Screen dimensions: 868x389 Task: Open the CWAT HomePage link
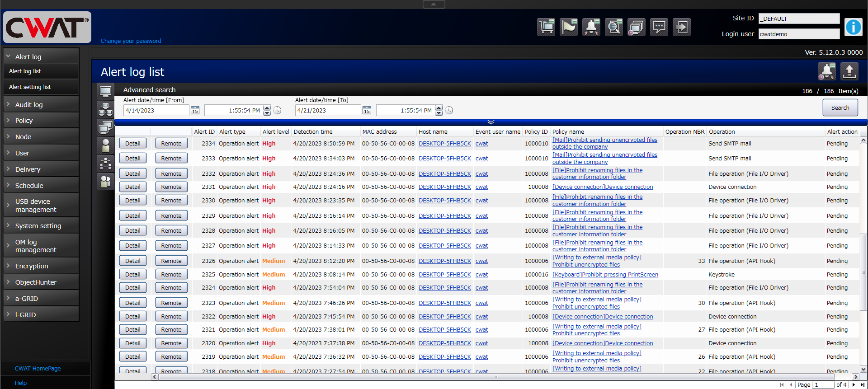coord(38,368)
